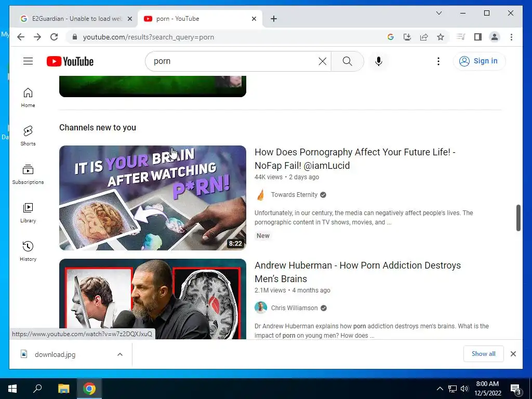Image resolution: width=532 pixels, height=399 pixels.
Task: View site information via the padlock icon
Action: [75, 37]
